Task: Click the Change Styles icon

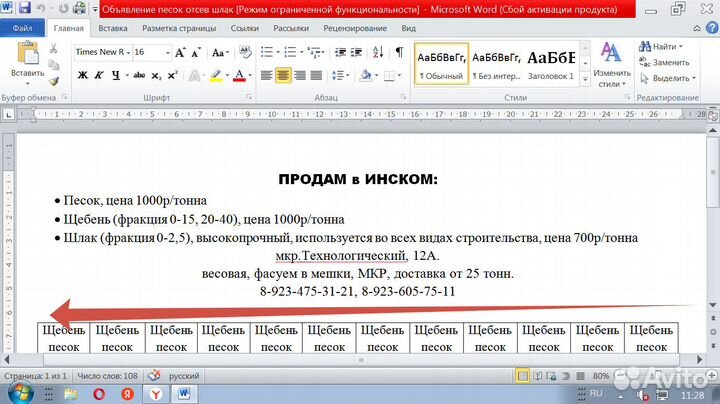Action: pyautogui.click(x=611, y=64)
